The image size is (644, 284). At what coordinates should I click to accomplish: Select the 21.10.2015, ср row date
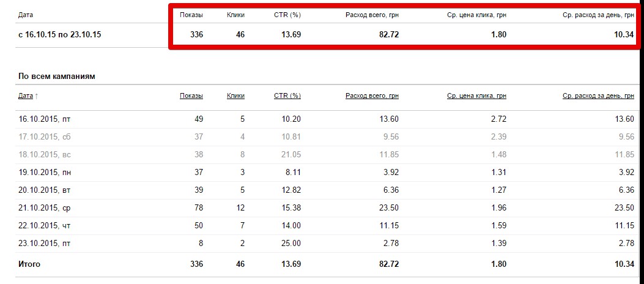(45, 208)
